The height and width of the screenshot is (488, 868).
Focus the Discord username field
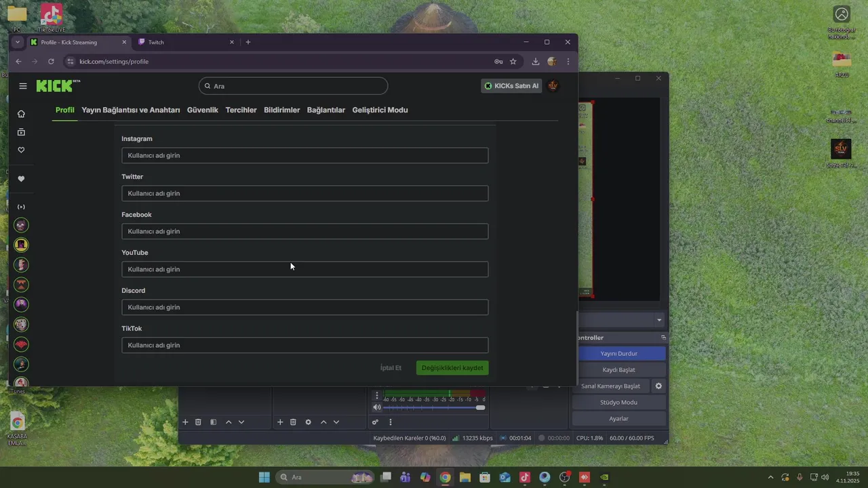[x=305, y=307]
